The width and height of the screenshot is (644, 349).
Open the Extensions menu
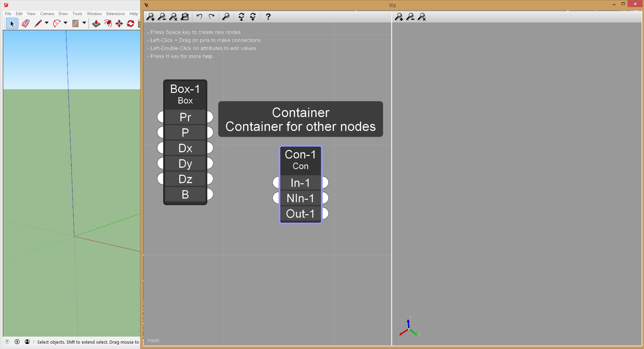pos(116,14)
